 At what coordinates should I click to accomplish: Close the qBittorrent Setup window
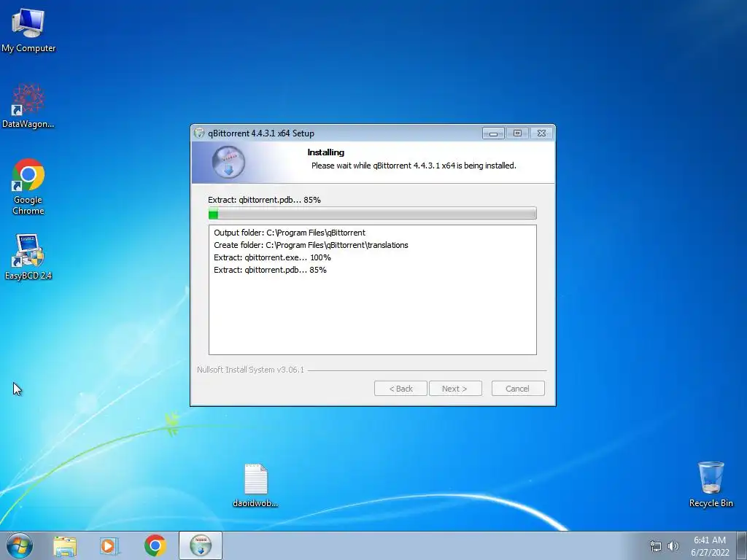click(x=542, y=133)
